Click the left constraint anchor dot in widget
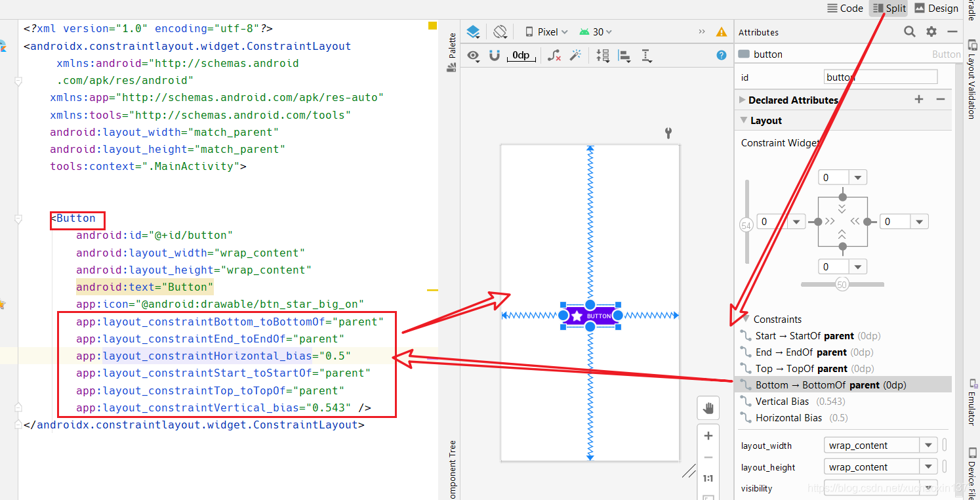Screen dimensions: 980x500 pyautogui.click(x=819, y=222)
